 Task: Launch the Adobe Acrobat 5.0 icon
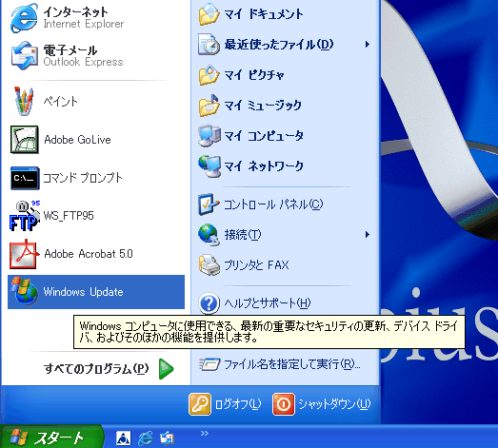tap(25, 254)
